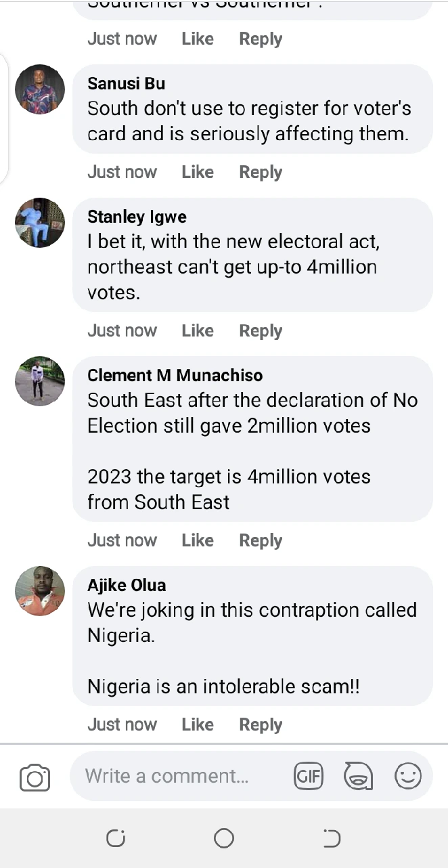Open Clement M Munachiso's profile name
This screenshot has width=448, height=868.
pos(175,375)
